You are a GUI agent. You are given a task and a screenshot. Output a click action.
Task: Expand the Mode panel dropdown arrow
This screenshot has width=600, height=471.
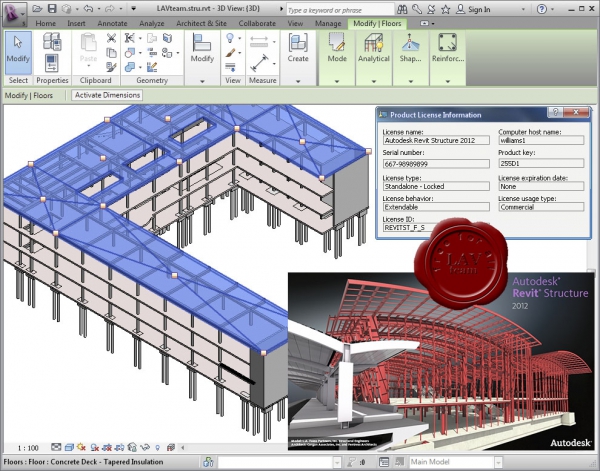pos(337,81)
